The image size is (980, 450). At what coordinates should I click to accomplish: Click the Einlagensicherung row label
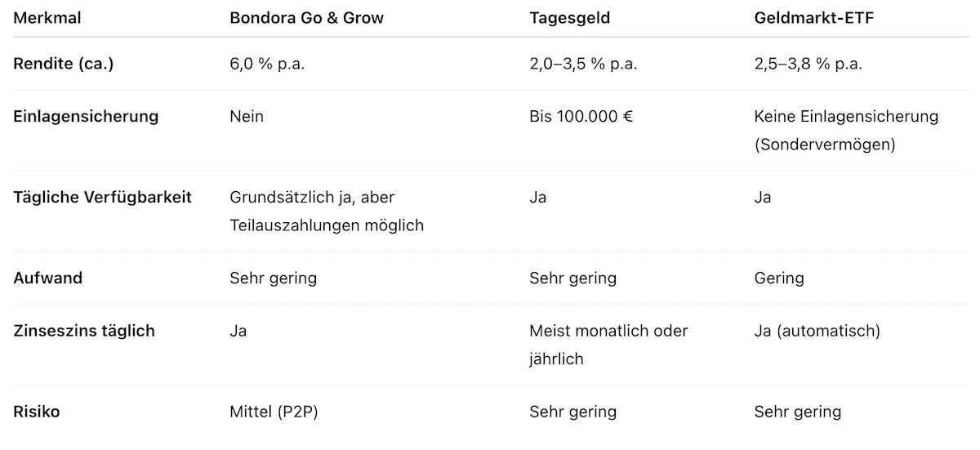[86, 116]
